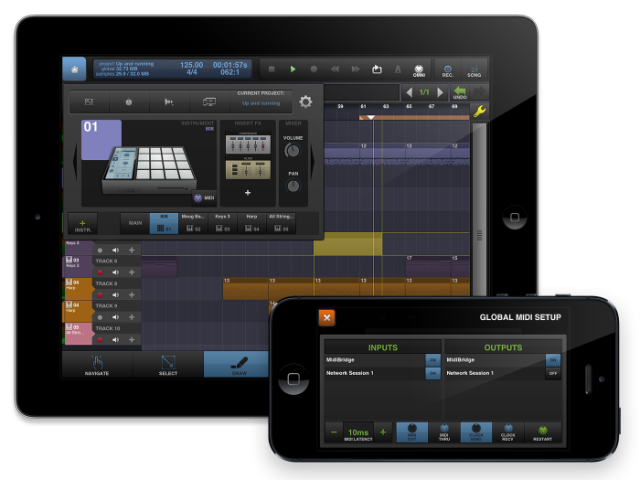Switch to the MAIN instrument tab

click(x=133, y=224)
